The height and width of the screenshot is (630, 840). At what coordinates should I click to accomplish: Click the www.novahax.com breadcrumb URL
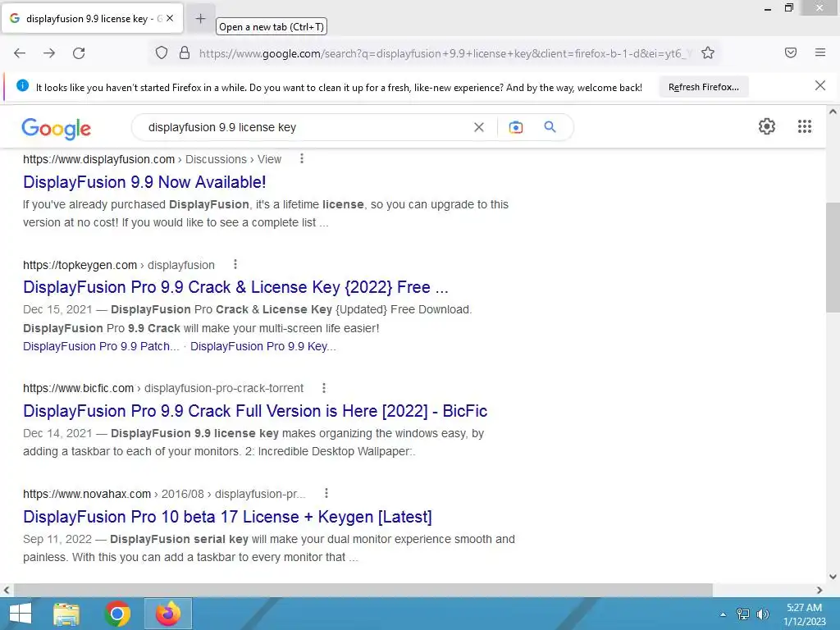click(x=87, y=493)
